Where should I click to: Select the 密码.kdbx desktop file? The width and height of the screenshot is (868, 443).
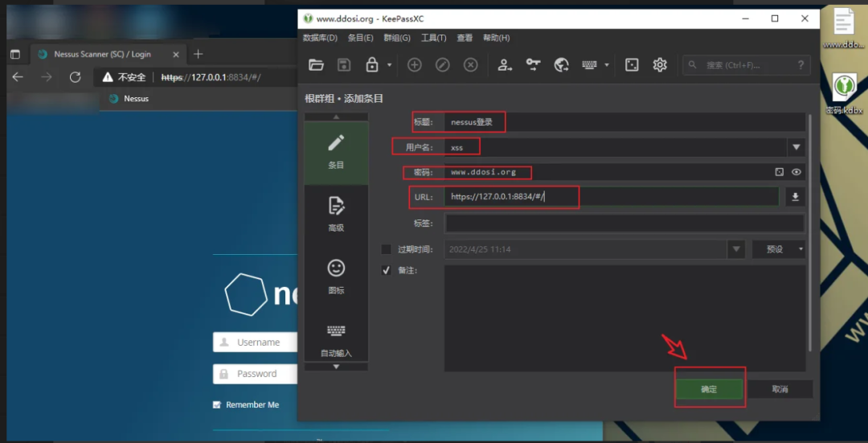[x=844, y=94]
